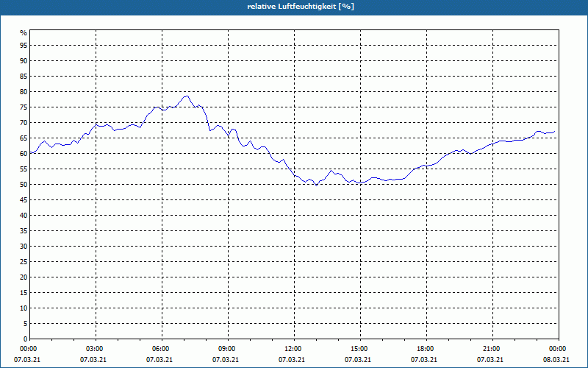Select the '35' y-axis label
This screenshot has height=368, width=588.
point(24,231)
